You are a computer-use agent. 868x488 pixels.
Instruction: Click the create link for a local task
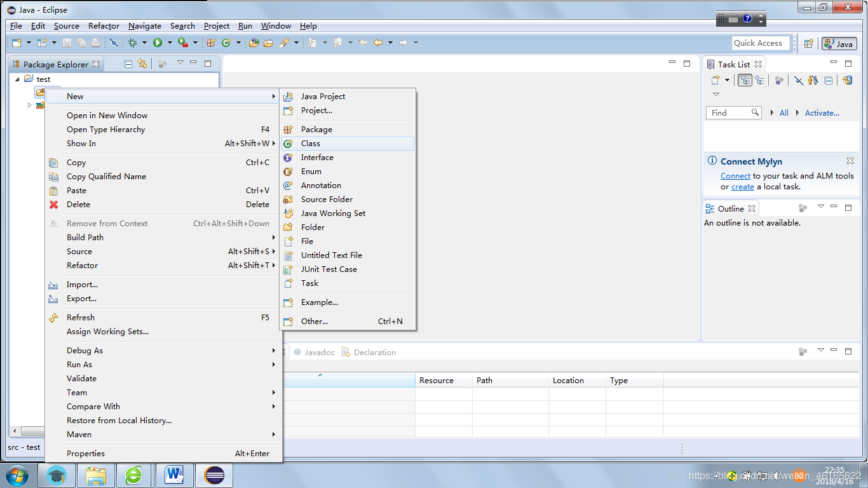pyautogui.click(x=742, y=187)
